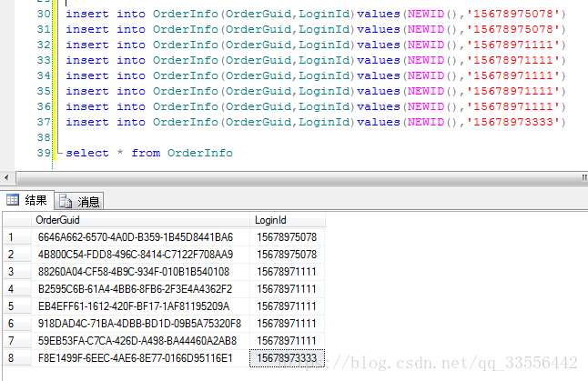This screenshot has width=588, height=381.
Task: Select row header 7 in results grid
Action: [x=17, y=341]
